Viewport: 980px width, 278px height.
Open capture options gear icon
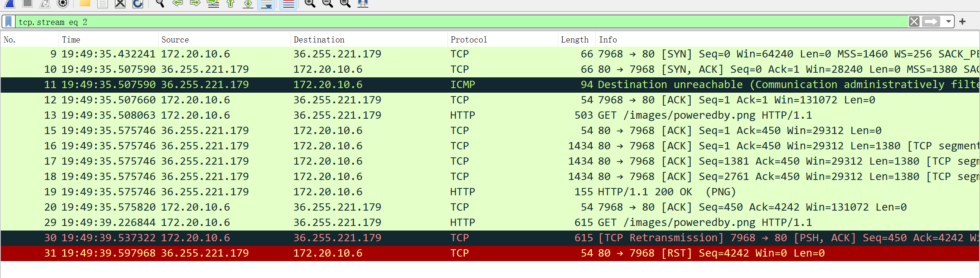click(x=62, y=3)
